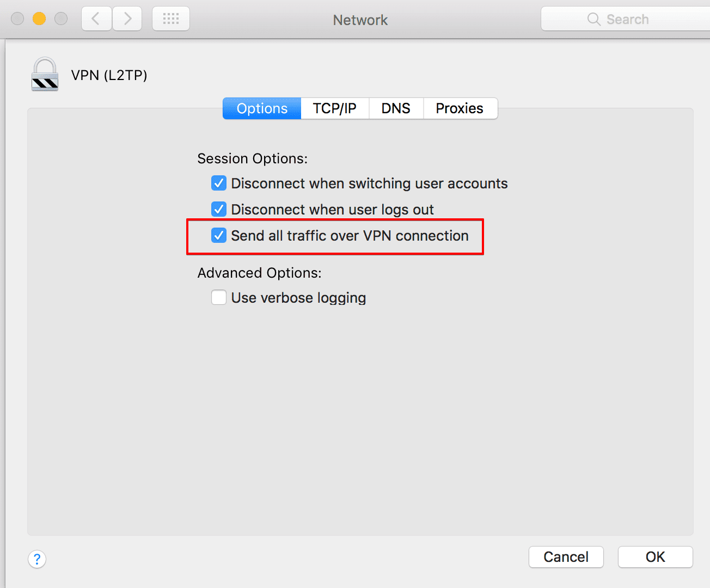710x588 pixels.
Task: Select the Options tab
Action: click(x=262, y=108)
